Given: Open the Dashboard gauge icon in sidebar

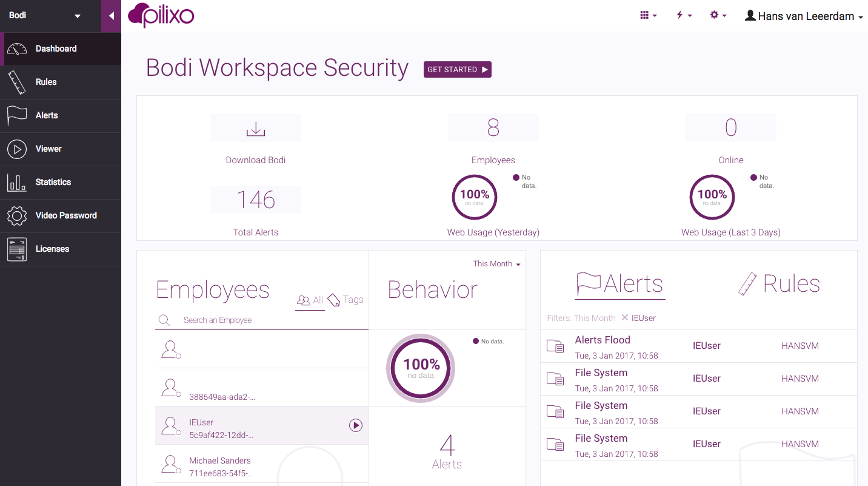Looking at the screenshot, I should pyautogui.click(x=17, y=49).
